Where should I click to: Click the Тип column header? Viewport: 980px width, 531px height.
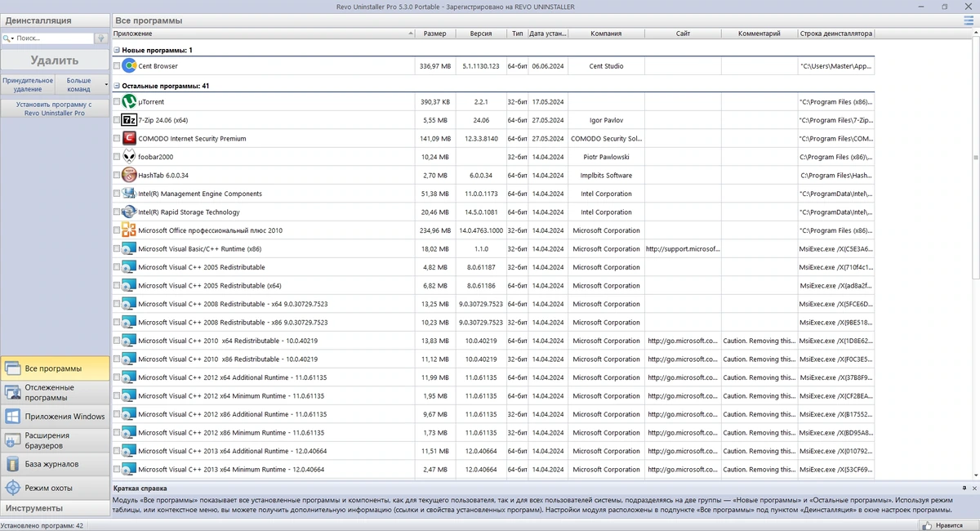tap(517, 33)
